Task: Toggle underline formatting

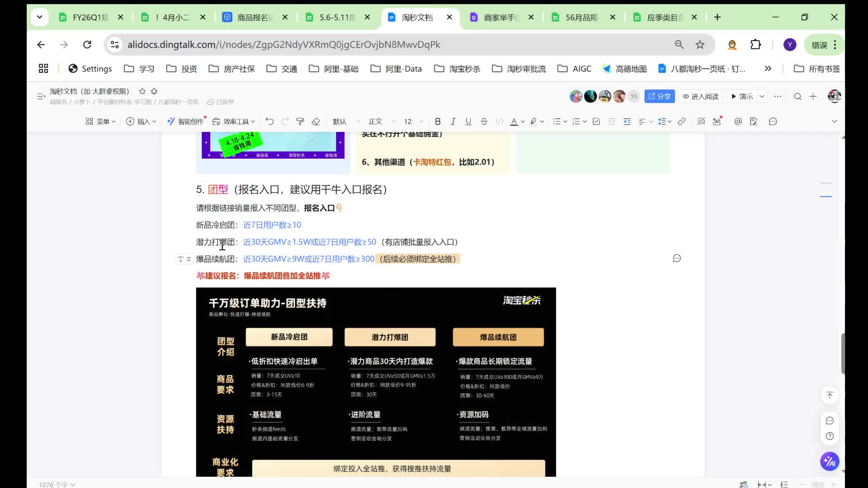Action: tap(468, 121)
